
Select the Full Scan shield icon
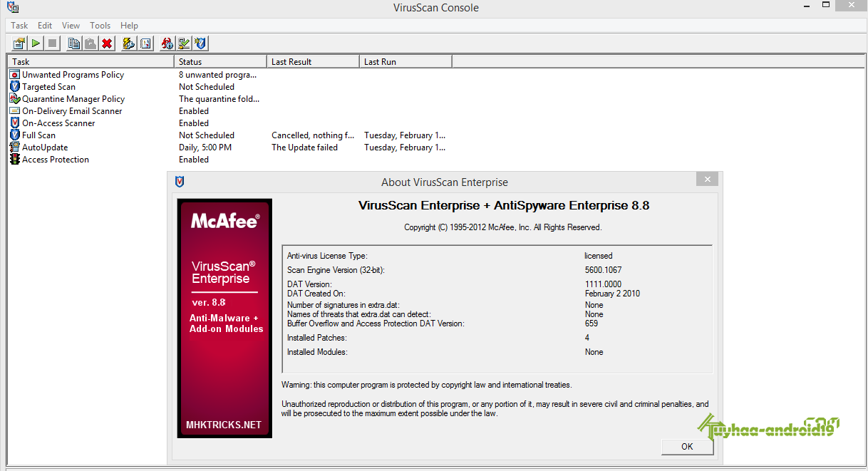[15, 135]
